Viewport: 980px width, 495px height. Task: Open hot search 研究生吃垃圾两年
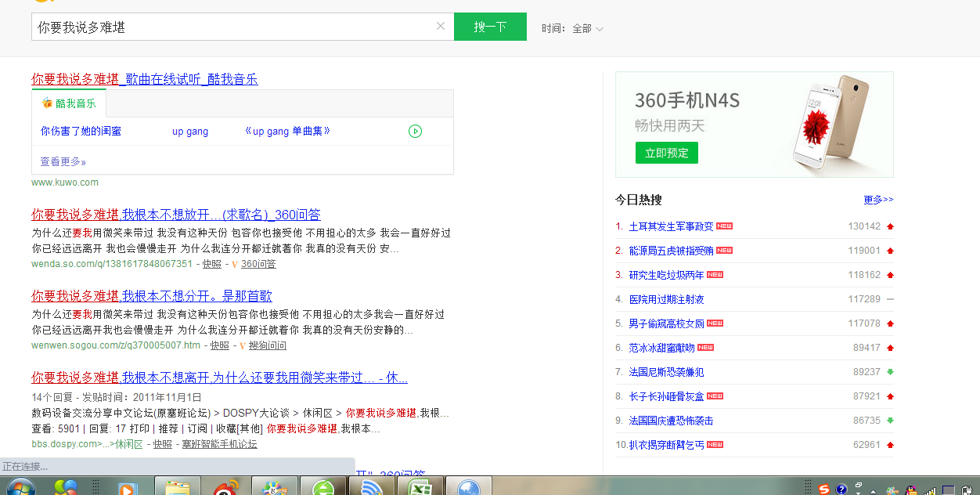(667, 275)
